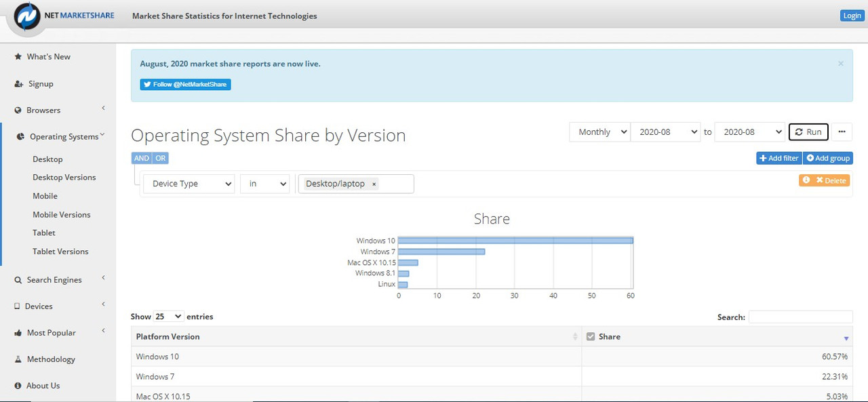Open the 'in' operator dropdown
This screenshot has height=402, width=868.
[264, 184]
